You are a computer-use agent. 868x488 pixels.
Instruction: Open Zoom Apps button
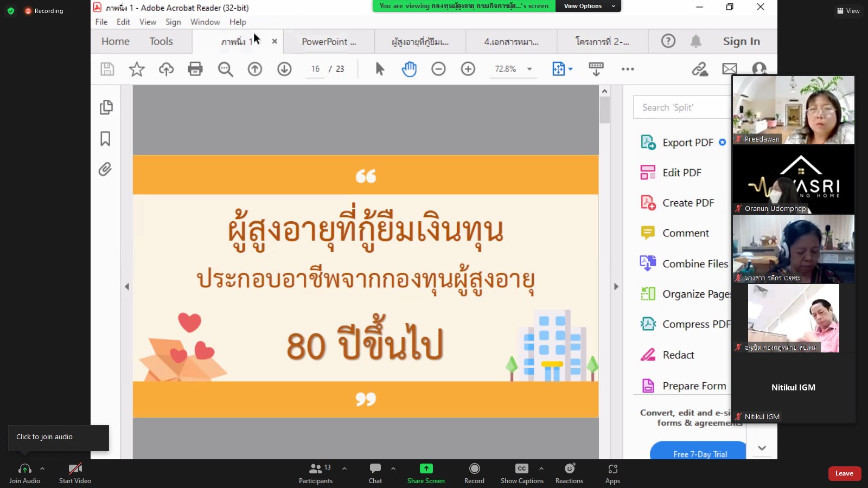tap(612, 473)
